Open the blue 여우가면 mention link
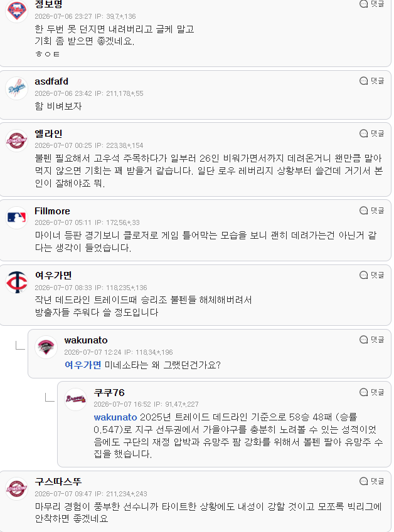 tap(83, 365)
